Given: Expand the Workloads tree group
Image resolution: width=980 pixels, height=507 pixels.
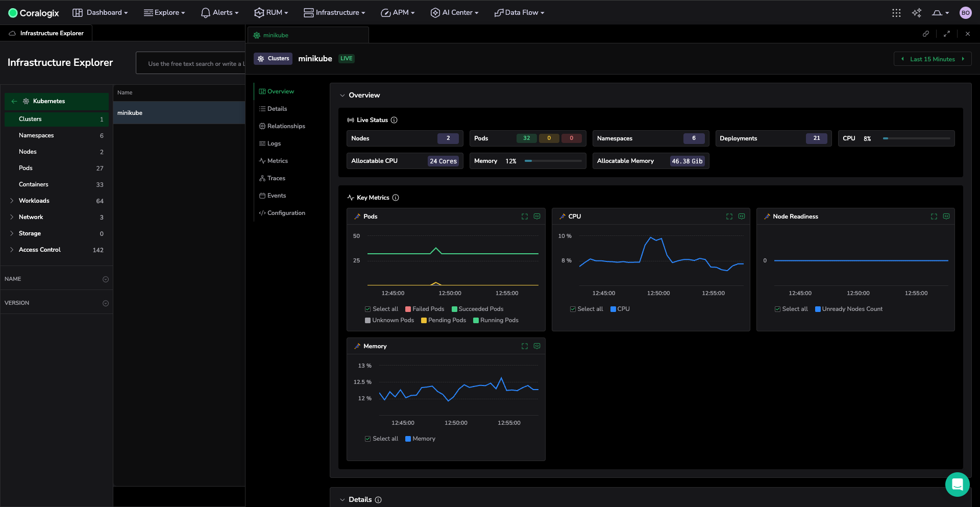Looking at the screenshot, I should coord(12,201).
